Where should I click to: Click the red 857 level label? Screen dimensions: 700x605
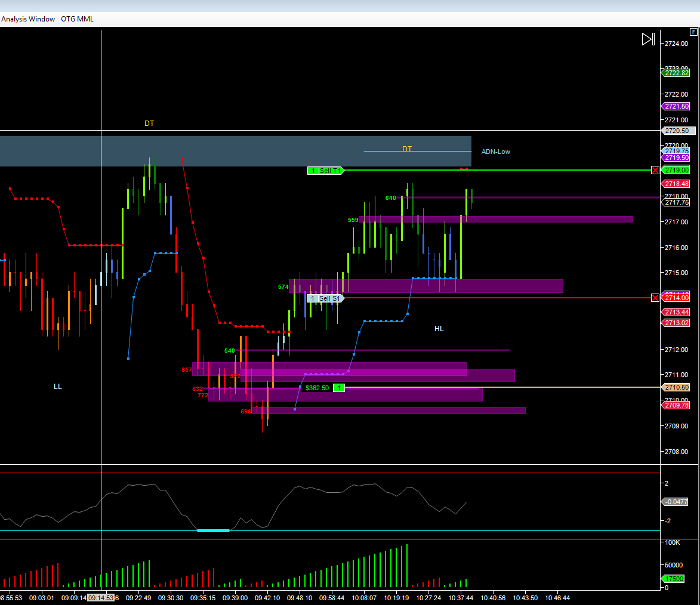(x=187, y=370)
